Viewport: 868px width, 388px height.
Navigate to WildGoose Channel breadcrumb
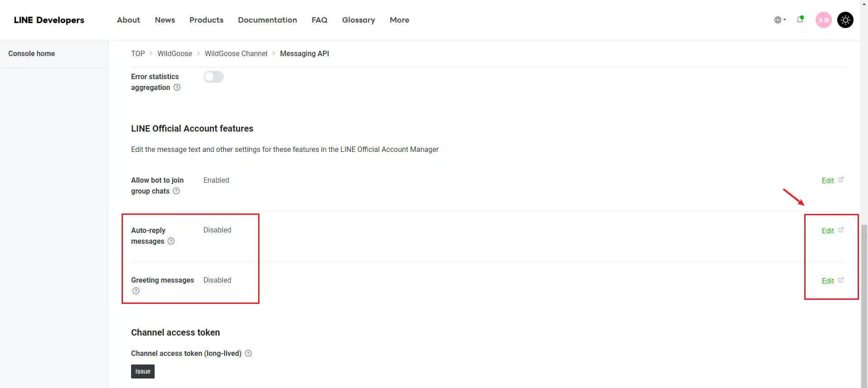coord(236,53)
